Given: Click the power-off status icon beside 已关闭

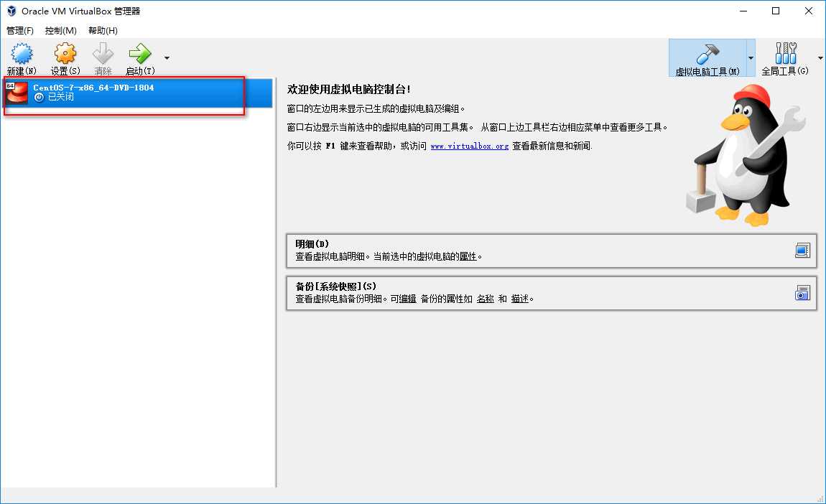Looking at the screenshot, I should tap(39, 98).
